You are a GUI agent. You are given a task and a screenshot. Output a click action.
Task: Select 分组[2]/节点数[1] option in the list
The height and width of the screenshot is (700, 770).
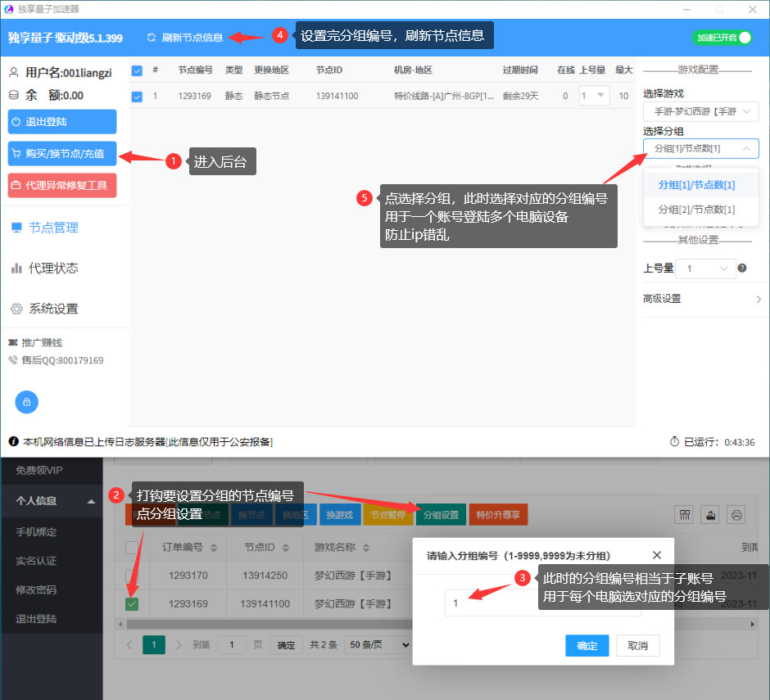[700, 210]
